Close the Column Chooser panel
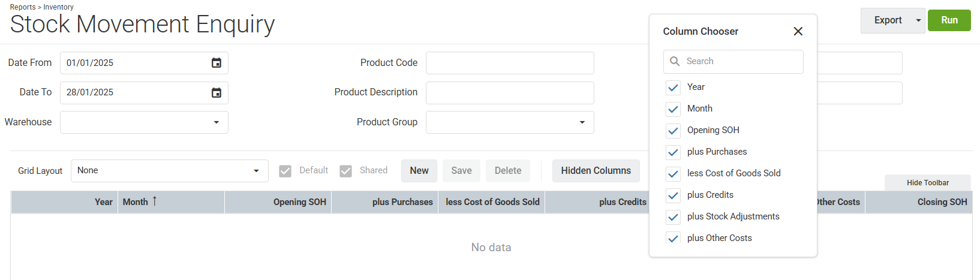The image size is (980, 280). click(x=798, y=31)
